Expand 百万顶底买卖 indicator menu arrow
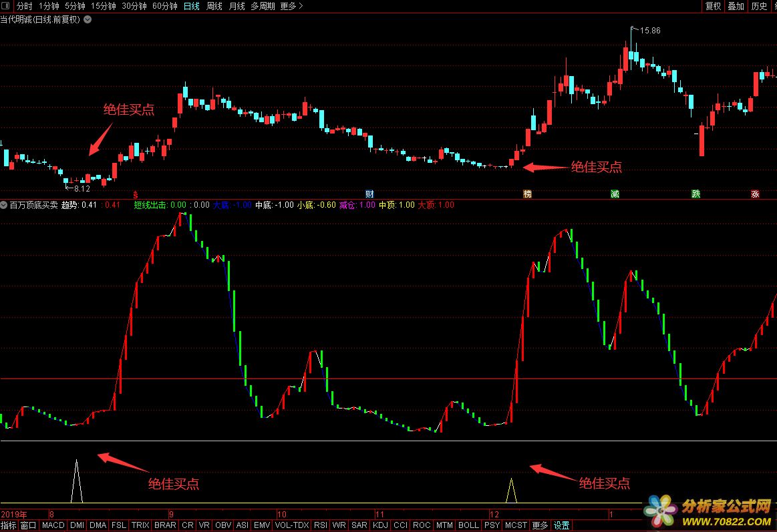This screenshot has width=777, height=532. [x=4, y=205]
